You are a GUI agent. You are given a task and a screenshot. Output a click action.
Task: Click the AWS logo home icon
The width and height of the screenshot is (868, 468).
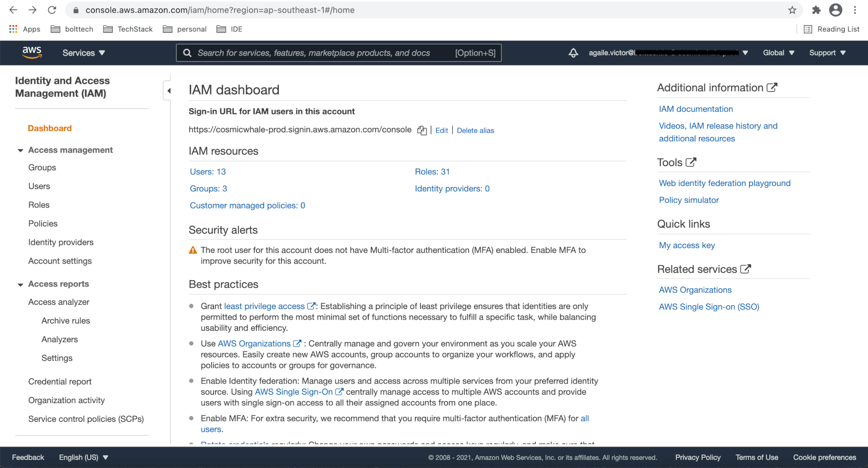(32, 53)
